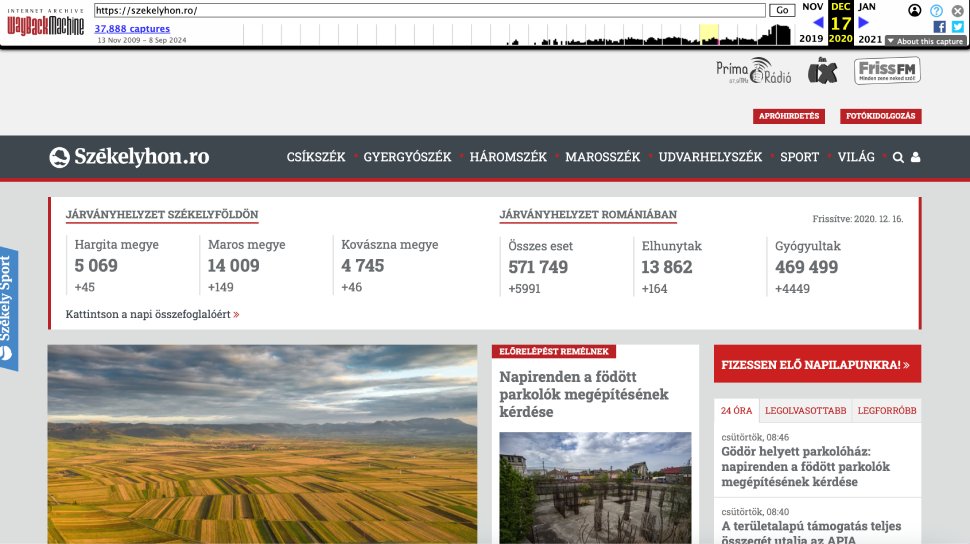Screen dimensions: 970x544
Task: Open the Háromszék menu section
Action: click(508, 157)
